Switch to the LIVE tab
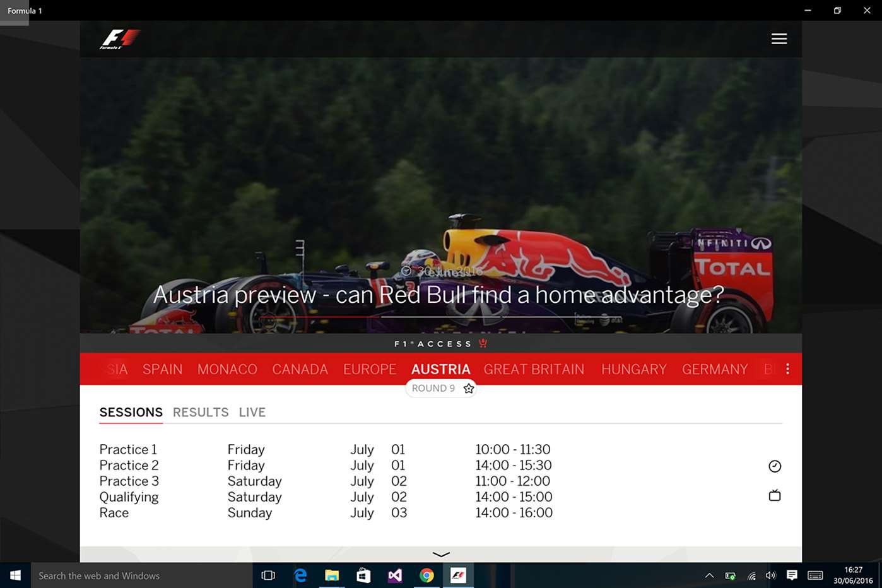Image resolution: width=882 pixels, height=588 pixels. pyautogui.click(x=252, y=412)
